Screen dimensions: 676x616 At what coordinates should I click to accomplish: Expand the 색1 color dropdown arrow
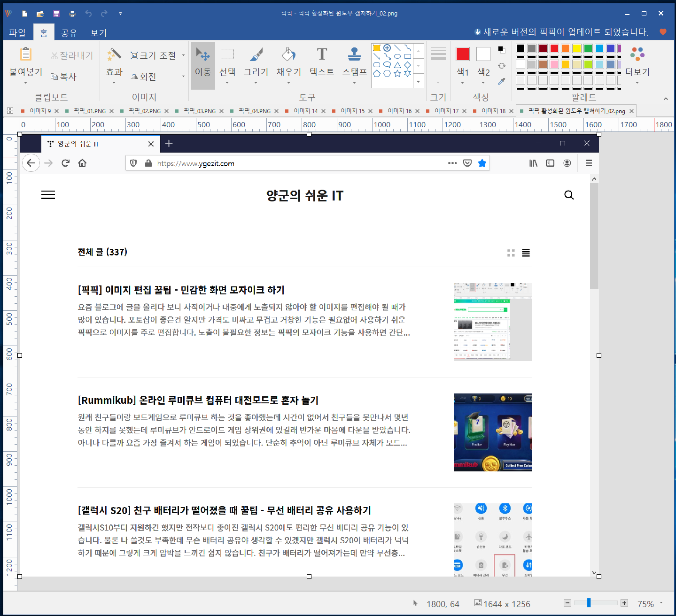pyautogui.click(x=463, y=83)
